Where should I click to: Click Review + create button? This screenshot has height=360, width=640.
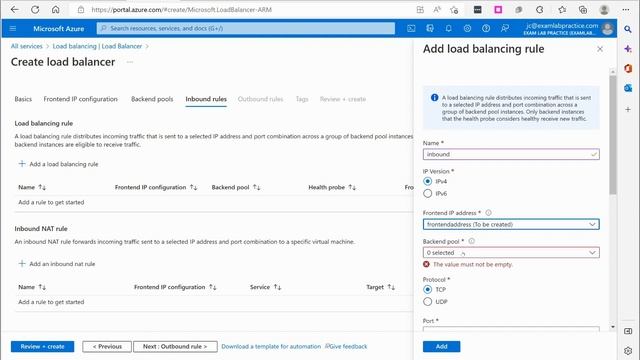click(42, 347)
